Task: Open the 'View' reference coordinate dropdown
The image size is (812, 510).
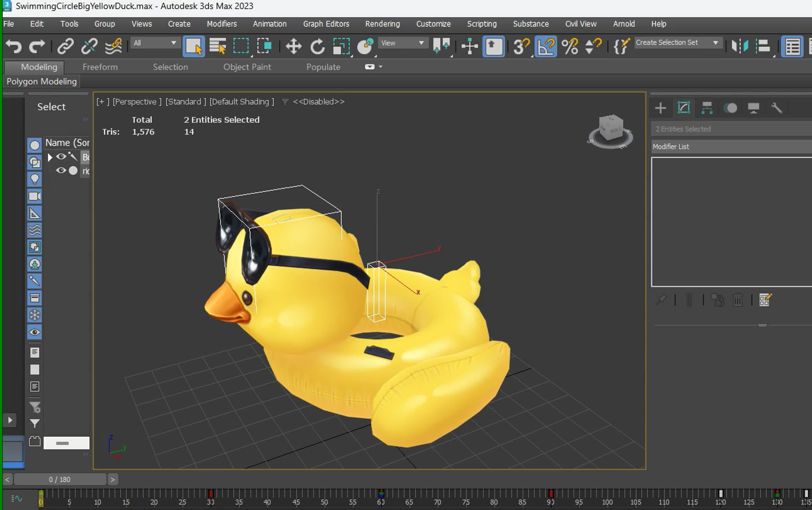Action: [x=403, y=43]
